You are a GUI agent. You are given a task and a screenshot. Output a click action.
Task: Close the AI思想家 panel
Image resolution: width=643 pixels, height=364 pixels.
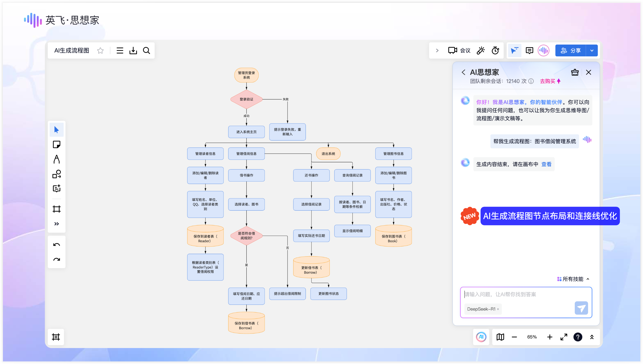click(x=588, y=72)
